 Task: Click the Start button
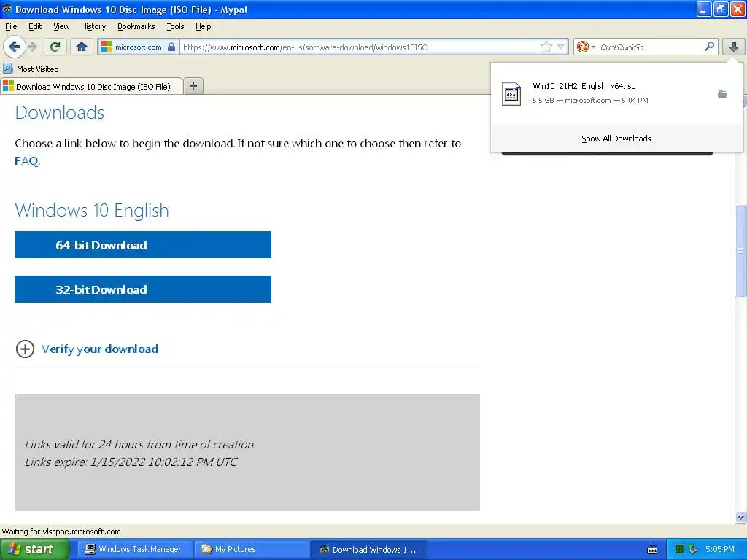coord(35,549)
